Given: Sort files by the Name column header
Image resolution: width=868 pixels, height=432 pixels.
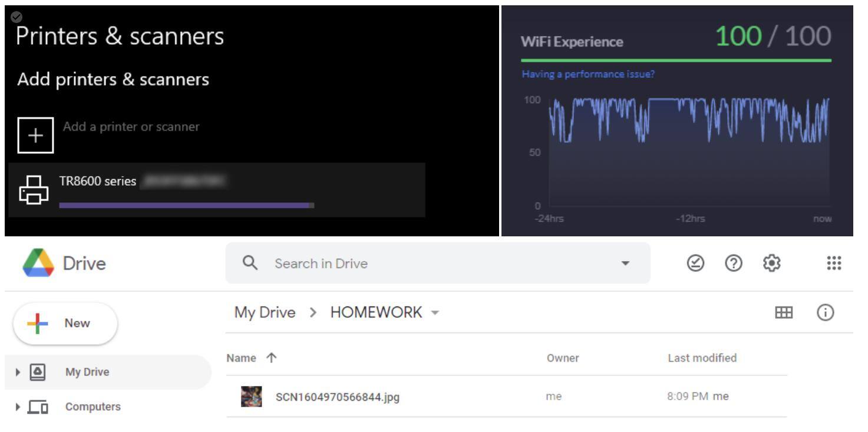Looking at the screenshot, I should [242, 358].
